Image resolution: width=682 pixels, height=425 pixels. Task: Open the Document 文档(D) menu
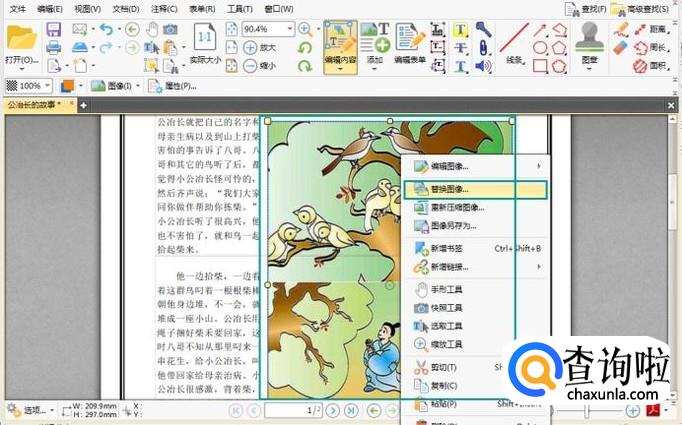[126, 9]
